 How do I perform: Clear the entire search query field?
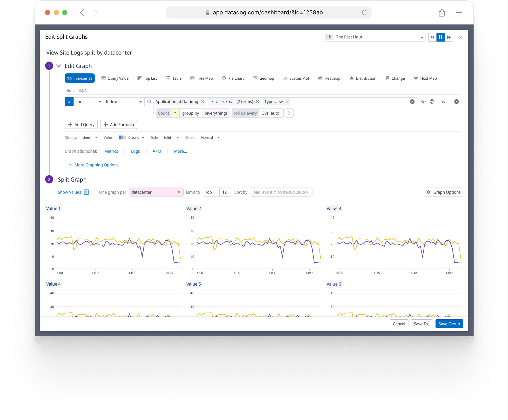pos(412,102)
